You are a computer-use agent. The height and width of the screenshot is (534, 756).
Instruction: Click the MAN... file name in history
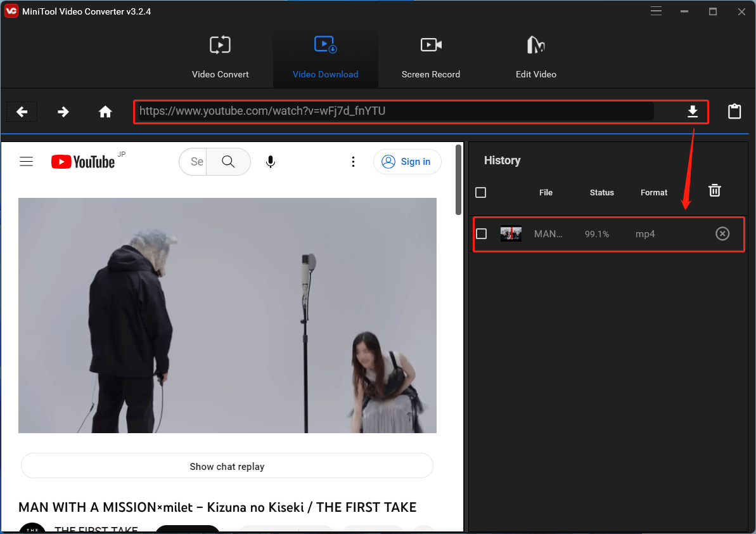[548, 234]
